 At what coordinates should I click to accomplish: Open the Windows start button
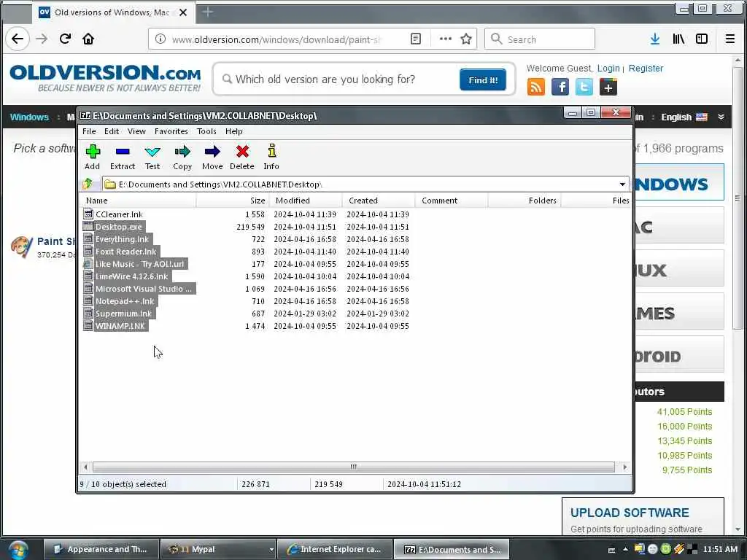click(18, 550)
